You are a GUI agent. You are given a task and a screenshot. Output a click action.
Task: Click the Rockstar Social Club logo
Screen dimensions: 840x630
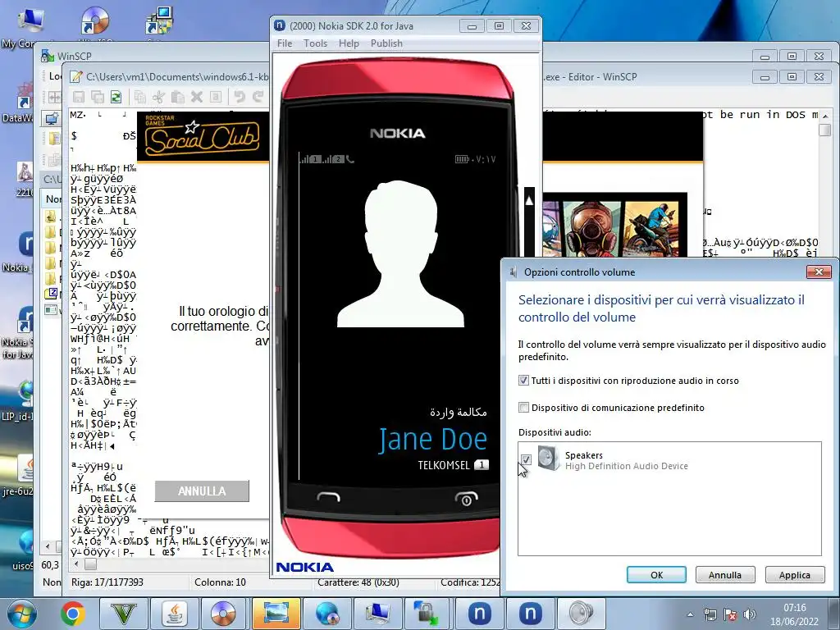[x=202, y=136]
